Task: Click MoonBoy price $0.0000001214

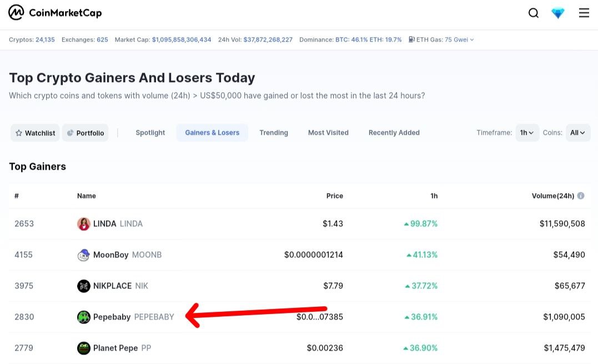Action: click(x=314, y=255)
